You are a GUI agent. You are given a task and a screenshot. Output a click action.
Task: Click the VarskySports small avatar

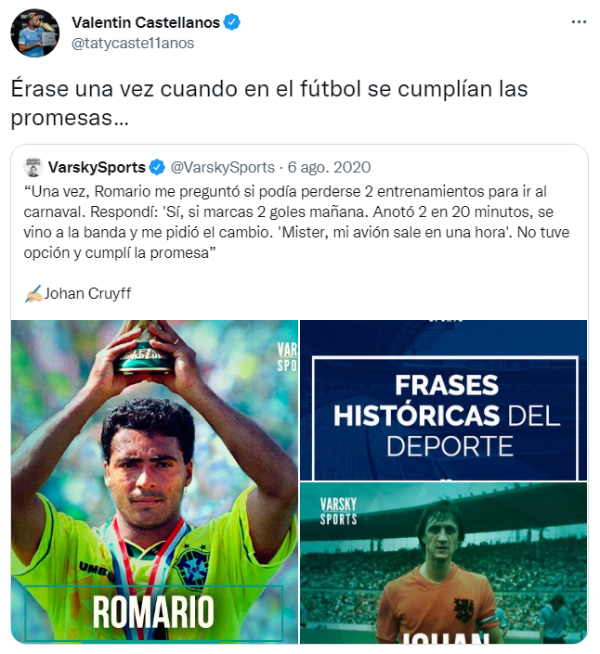pyautogui.click(x=33, y=167)
